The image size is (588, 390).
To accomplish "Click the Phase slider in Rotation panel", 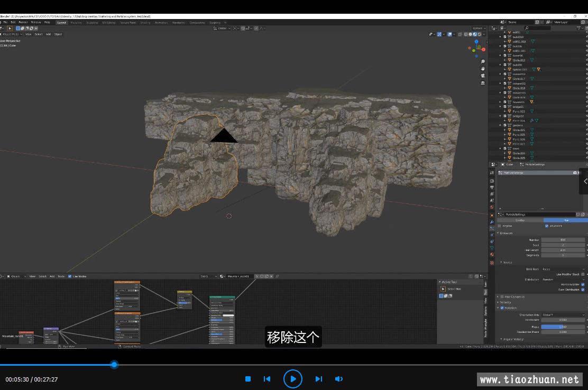I will (563, 327).
